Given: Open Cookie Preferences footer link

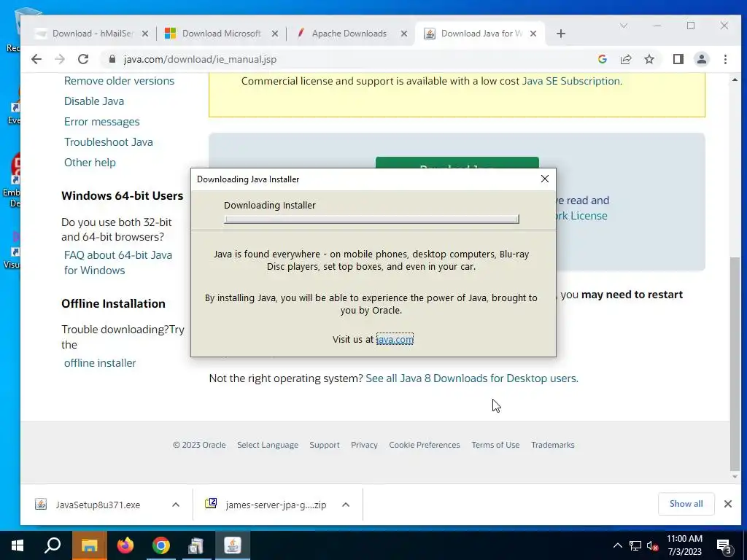Looking at the screenshot, I should (x=425, y=445).
